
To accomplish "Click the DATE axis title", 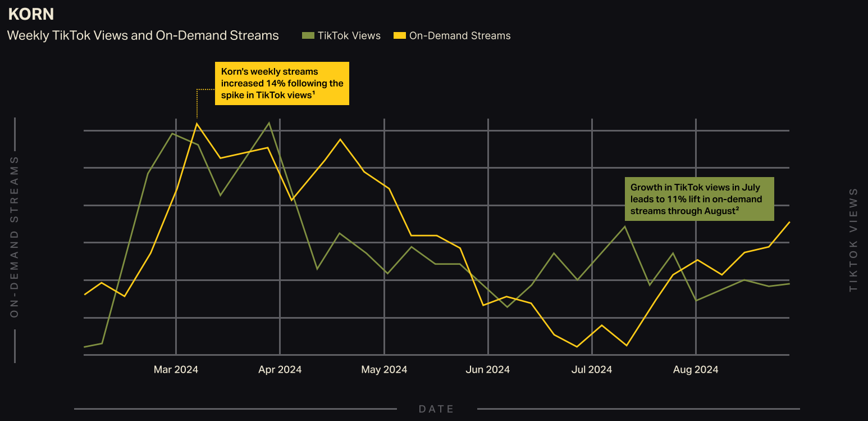I will [436, 409].
